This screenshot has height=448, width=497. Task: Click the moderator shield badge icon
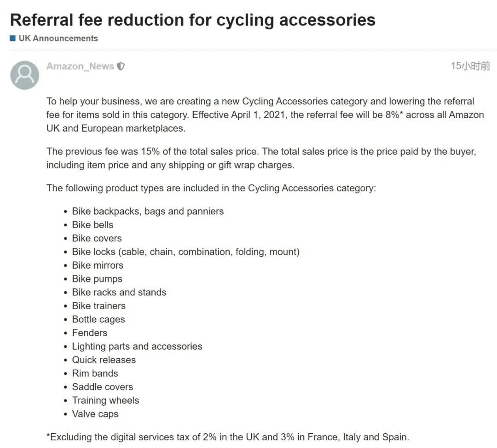coord(121,66)
